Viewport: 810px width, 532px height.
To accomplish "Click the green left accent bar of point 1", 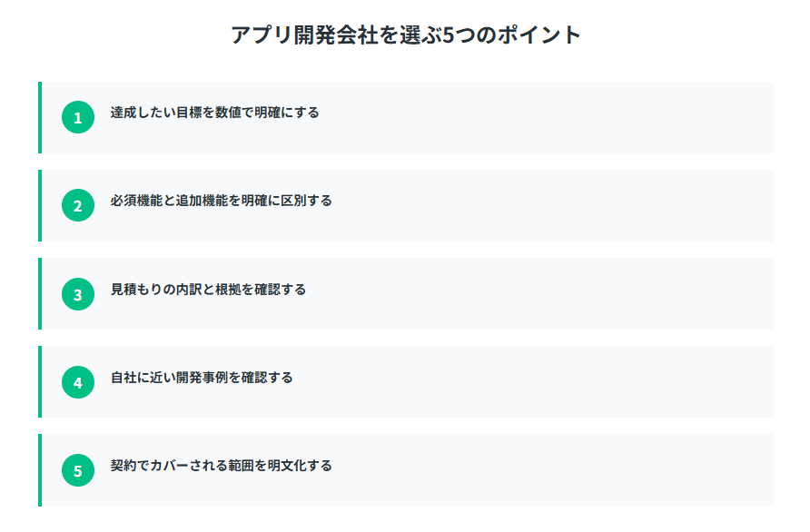I will pos(40,118).
